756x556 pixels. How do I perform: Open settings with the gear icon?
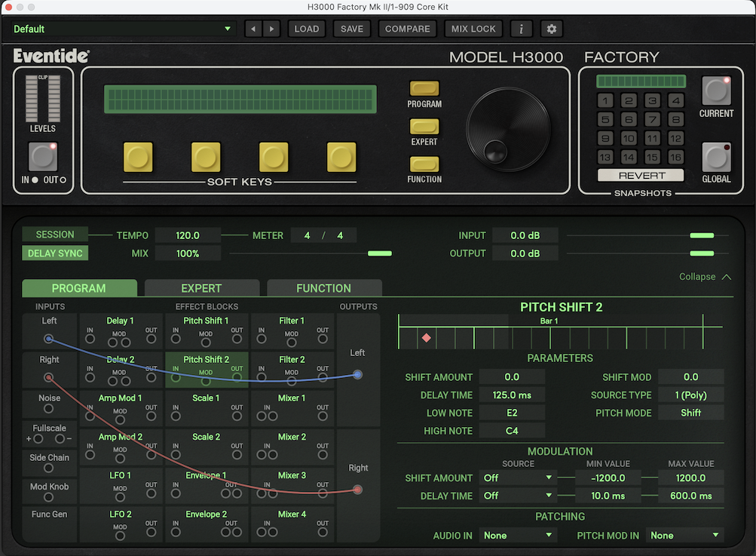[552, 29]
